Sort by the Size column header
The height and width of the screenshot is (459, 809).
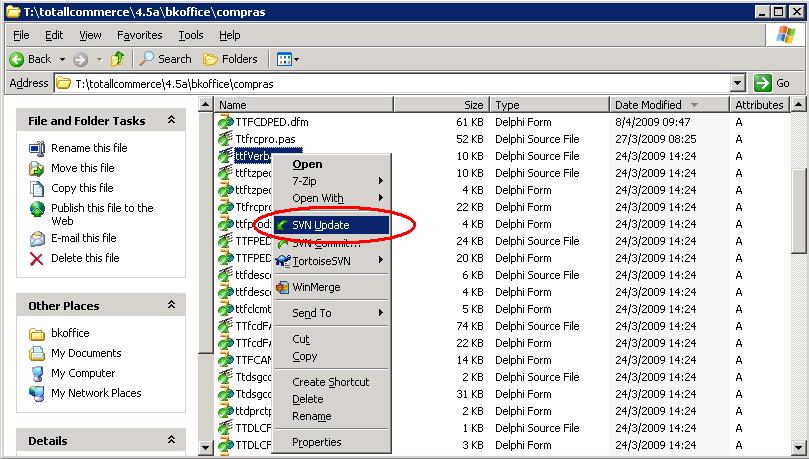click(x=442, y=105)
